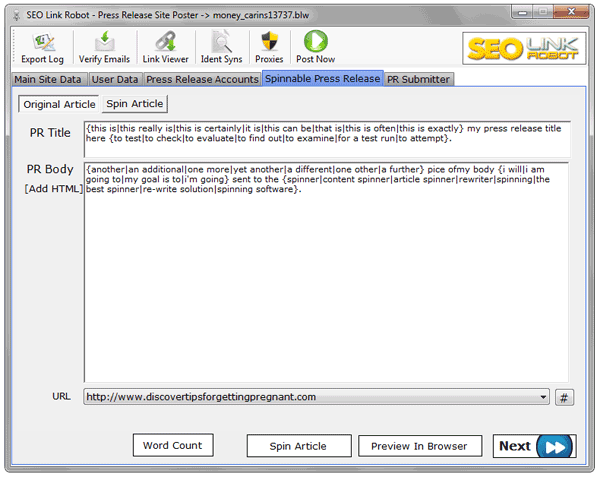Click Preview In Browser button
Image resolution: width=600 pixels, height=480 pixels.
(419, 446)
